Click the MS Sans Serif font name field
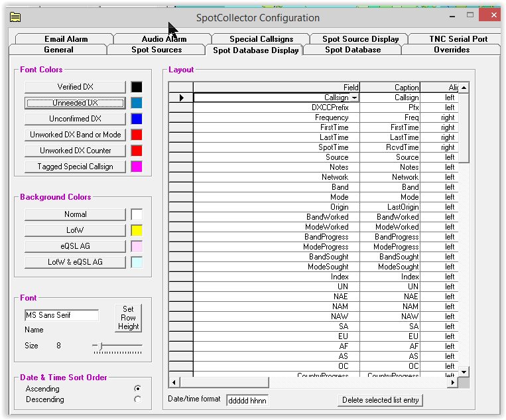The width and height of the screenshot is (506, 420). 62,315
